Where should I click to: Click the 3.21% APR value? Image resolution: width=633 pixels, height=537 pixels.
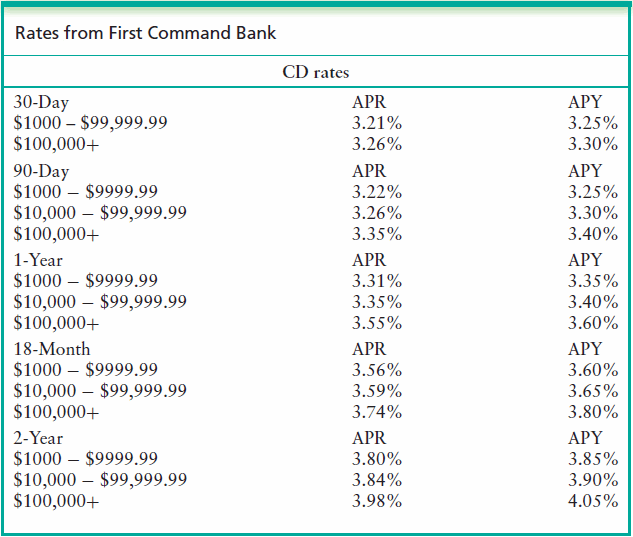[377, 123]
